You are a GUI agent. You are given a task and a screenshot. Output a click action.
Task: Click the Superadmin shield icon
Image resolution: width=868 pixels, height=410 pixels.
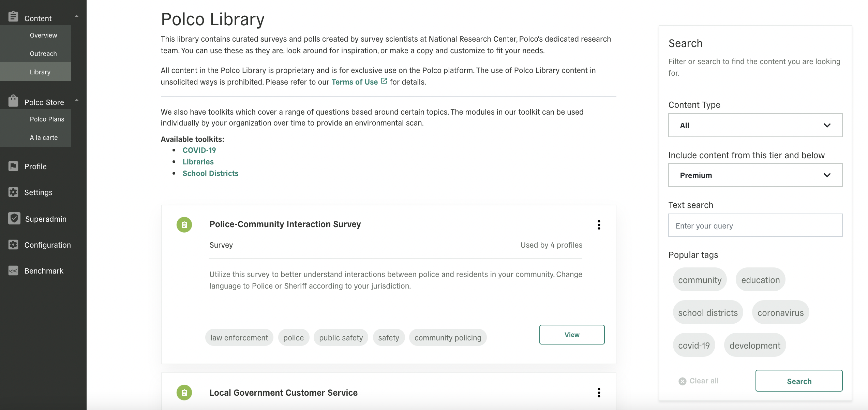click(14, 218)
